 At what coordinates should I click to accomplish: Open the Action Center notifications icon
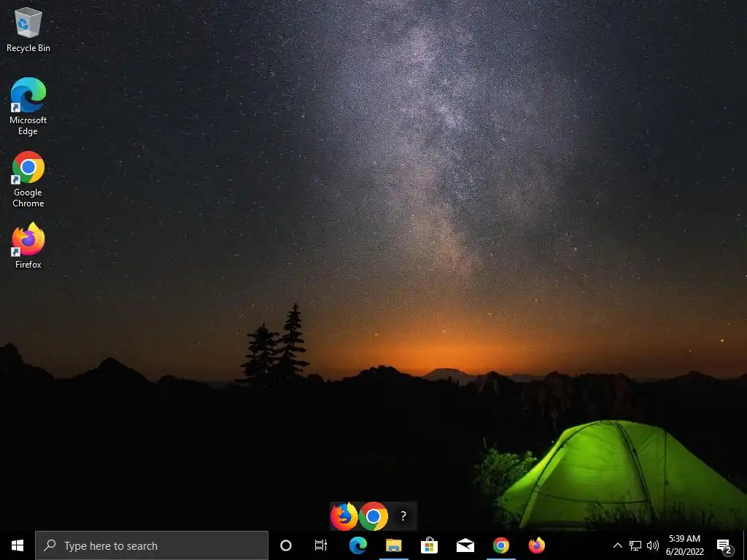point(724,546)
